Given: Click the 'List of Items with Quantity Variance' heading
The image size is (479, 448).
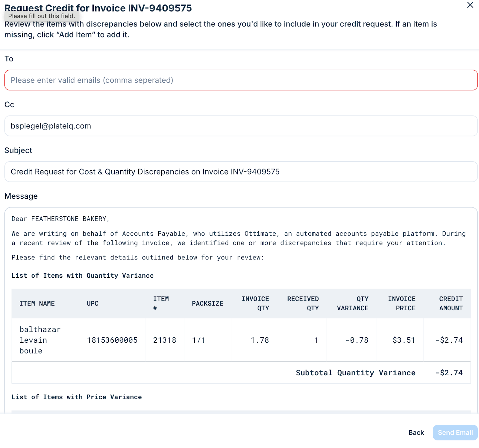Looking at the screenshot, I should (82, 276).
